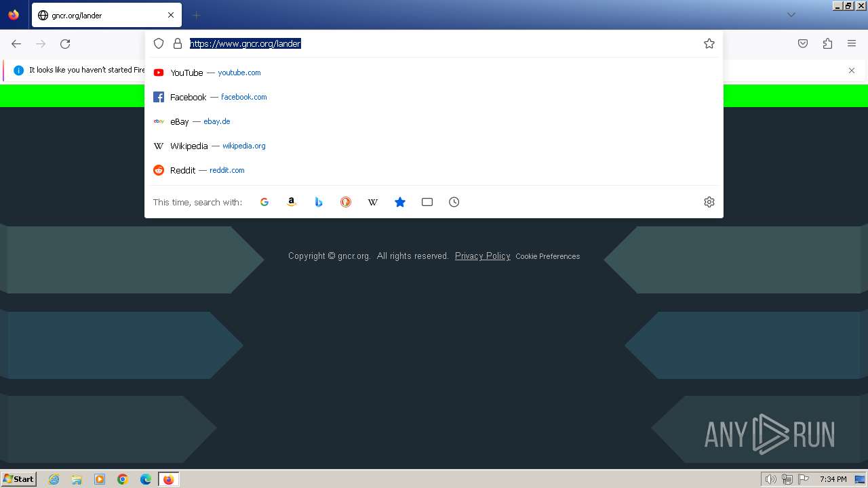
Task: Switch to Firefox taskbar button
Action: point(169,479)
